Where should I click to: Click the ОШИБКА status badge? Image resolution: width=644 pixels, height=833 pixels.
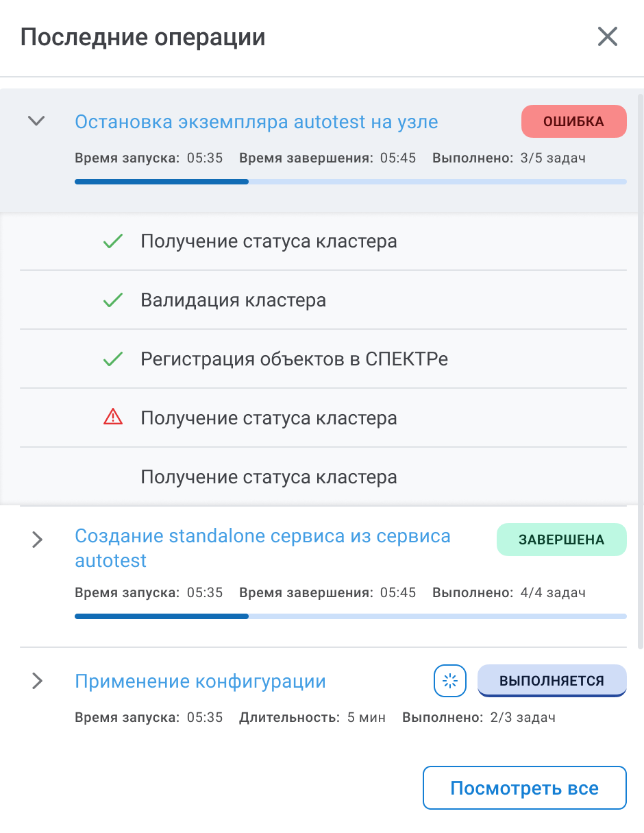point(574,121)
